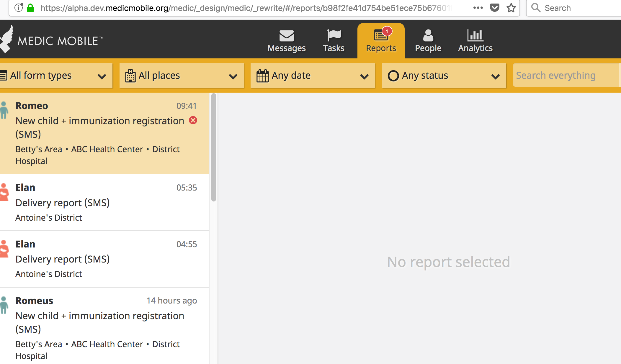Open Elan's 05:35 Delivery report
This screenshot has height=364, width=621.
click(x=105, y=202)
